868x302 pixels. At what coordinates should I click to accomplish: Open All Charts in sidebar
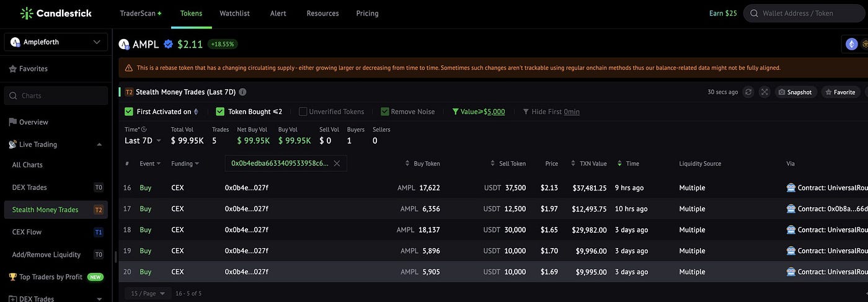[27, 165]
